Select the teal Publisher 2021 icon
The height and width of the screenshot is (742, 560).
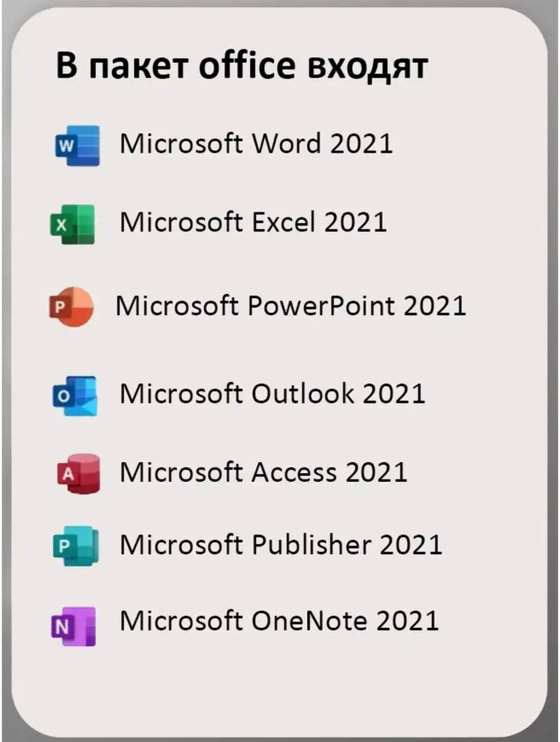coord(75,546)
